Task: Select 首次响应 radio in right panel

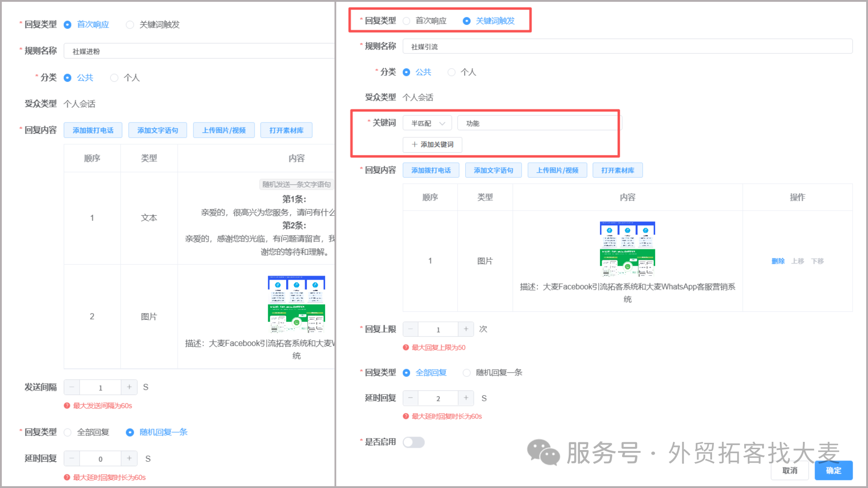Action: pos(406,21)
